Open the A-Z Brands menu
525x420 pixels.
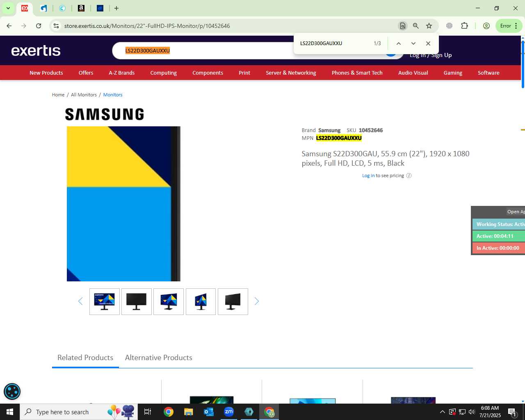click(121, 73)
